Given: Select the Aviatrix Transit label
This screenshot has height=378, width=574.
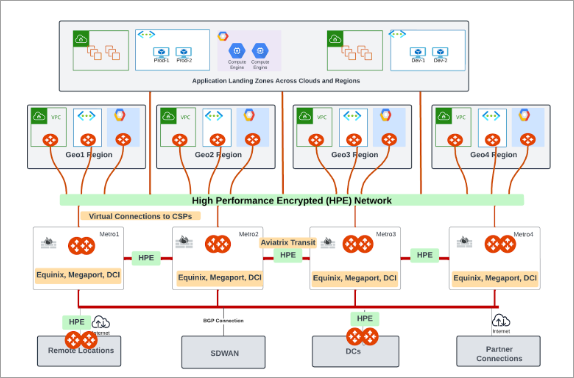Looking at the screenshot, I should 288,243.
